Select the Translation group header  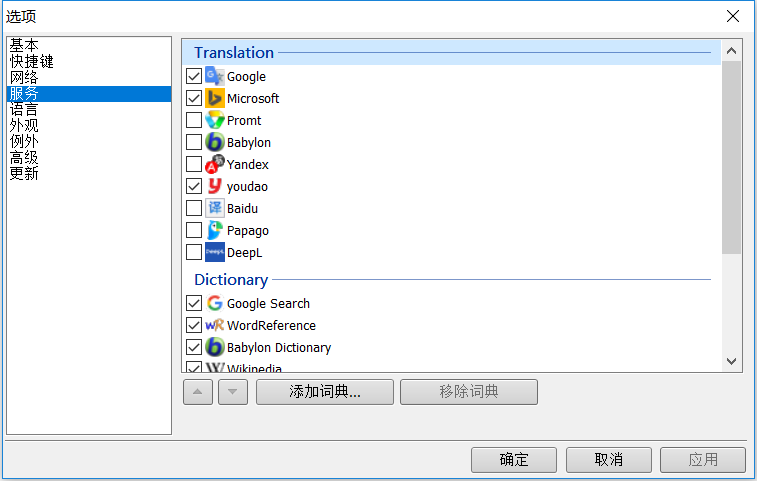click(x=451, y=53)
